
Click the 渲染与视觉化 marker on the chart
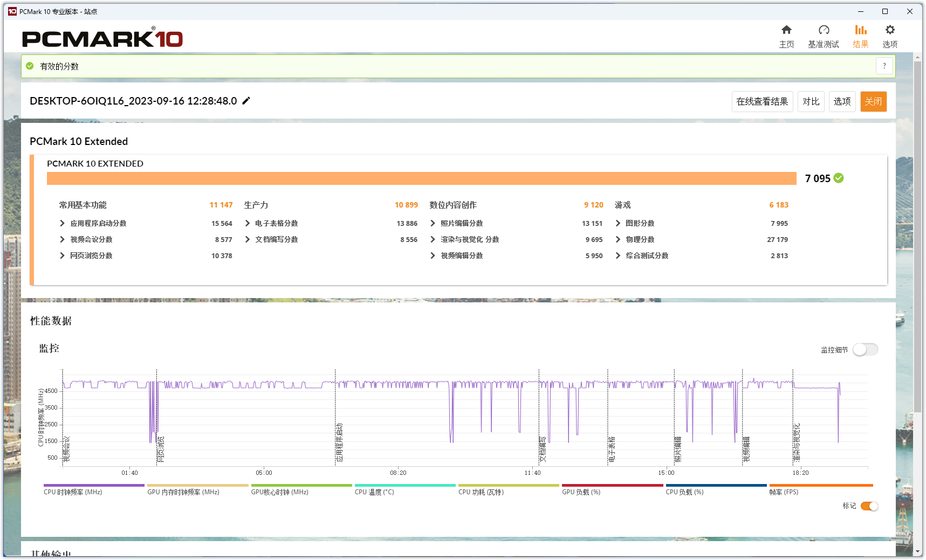tap(797, 443)
